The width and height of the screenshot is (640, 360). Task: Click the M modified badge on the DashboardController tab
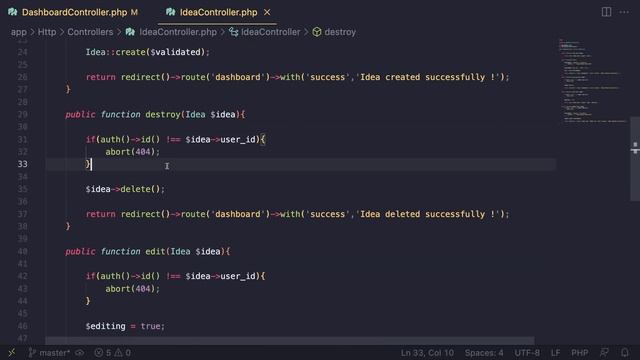pyautogui.click(x=134, y=12)
